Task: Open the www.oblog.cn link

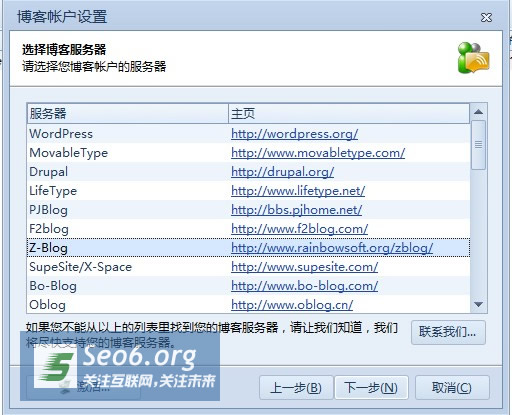Action: coord(292,305)
